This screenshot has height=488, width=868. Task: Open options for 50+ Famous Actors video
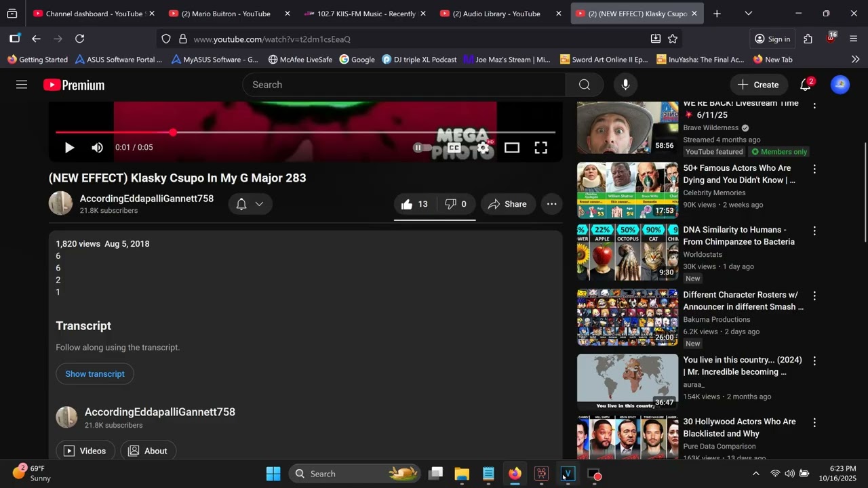coord(814,169)
